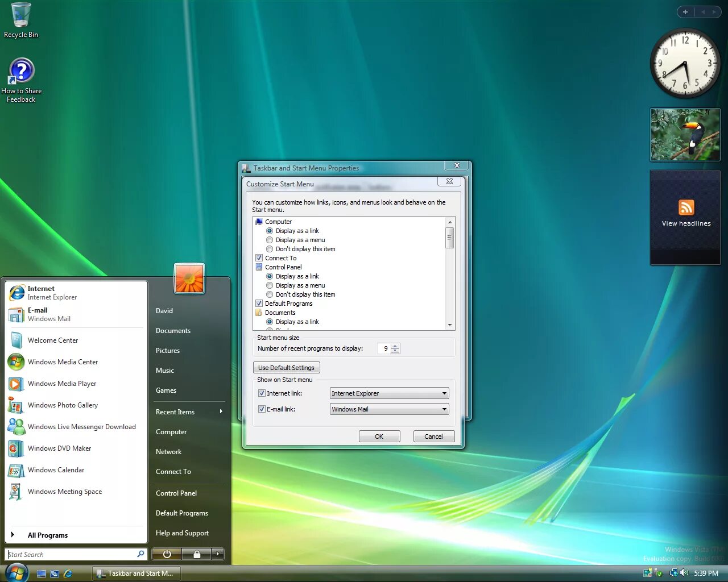Click the analog clock gadget
This screenshot has height=582, width=728.
point(685,63)
